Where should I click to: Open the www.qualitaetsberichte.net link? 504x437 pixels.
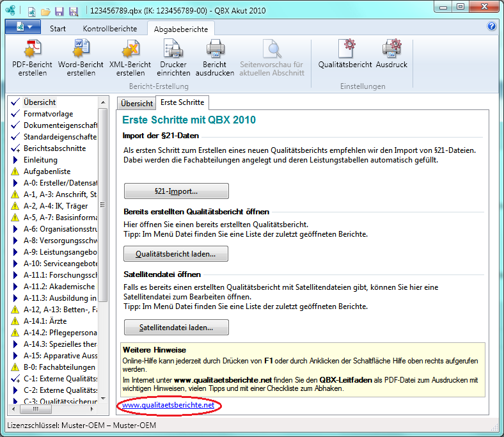[x=168, y=405]
